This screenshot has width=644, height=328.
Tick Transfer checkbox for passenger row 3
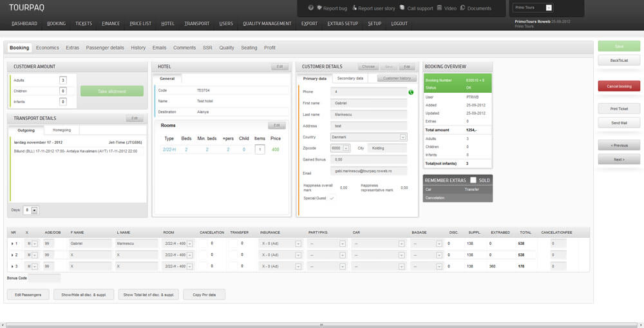click(x=233, y=266)
